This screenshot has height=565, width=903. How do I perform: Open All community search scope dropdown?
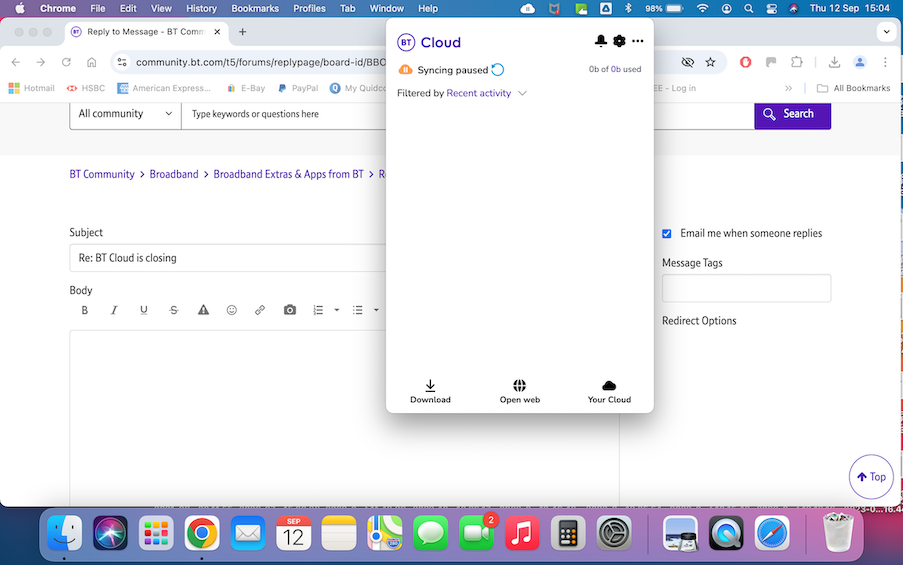(126, 113)
